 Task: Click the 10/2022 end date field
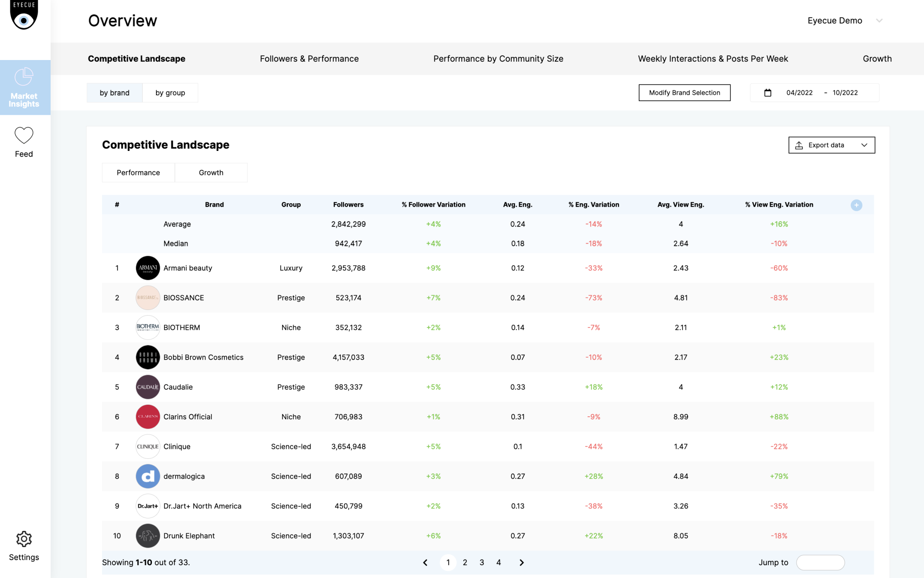(845, 93)
